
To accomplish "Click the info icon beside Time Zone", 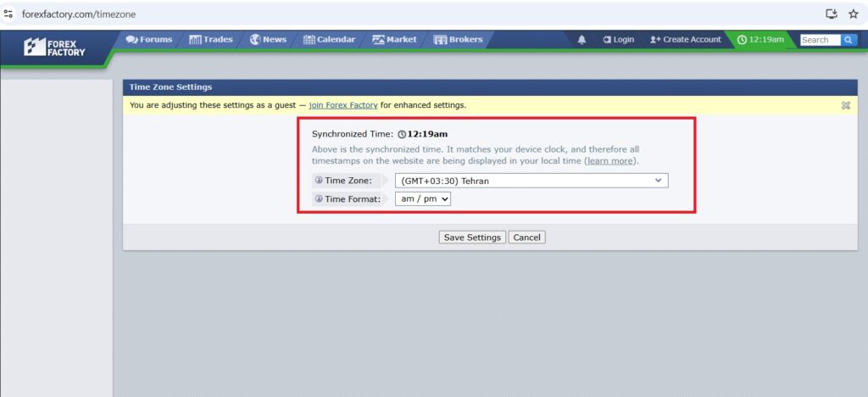I will tap(319, 181).
